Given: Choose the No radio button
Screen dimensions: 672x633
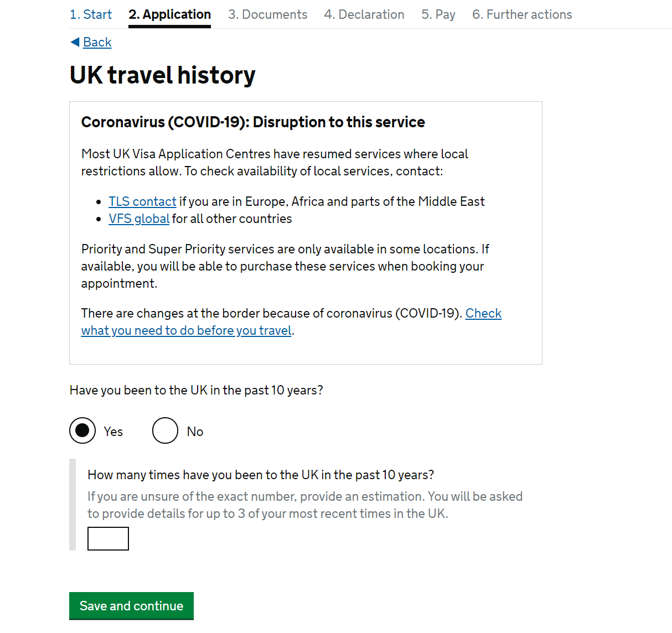Looking at the screenshot, I should pyautogui.click(x=165, y=430).
